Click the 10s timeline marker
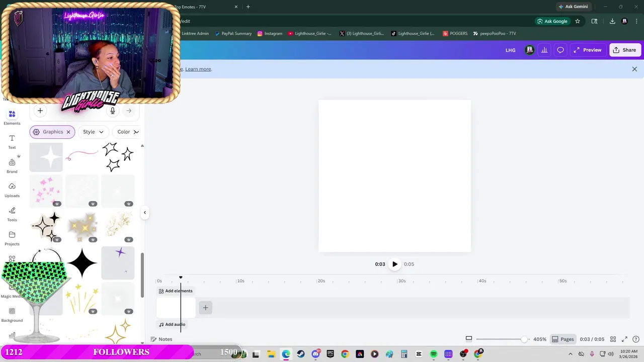The image size is (644, 362). 240,281
